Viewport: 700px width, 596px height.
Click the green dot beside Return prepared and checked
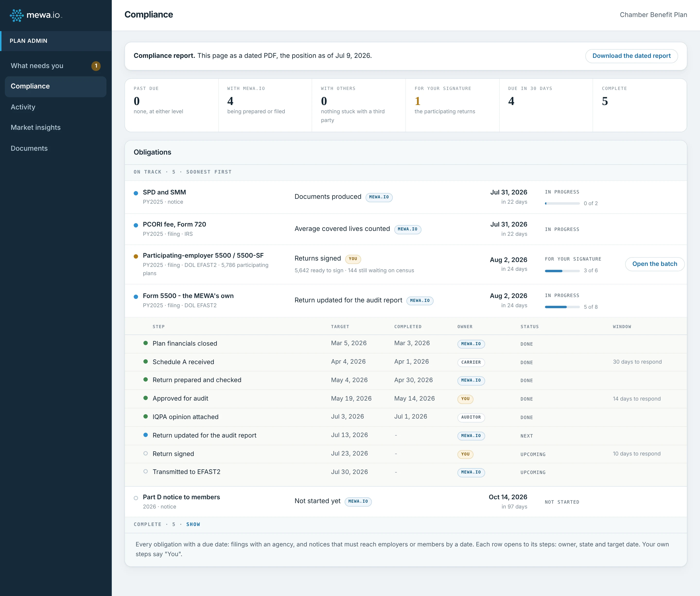(x=146, y=379)
